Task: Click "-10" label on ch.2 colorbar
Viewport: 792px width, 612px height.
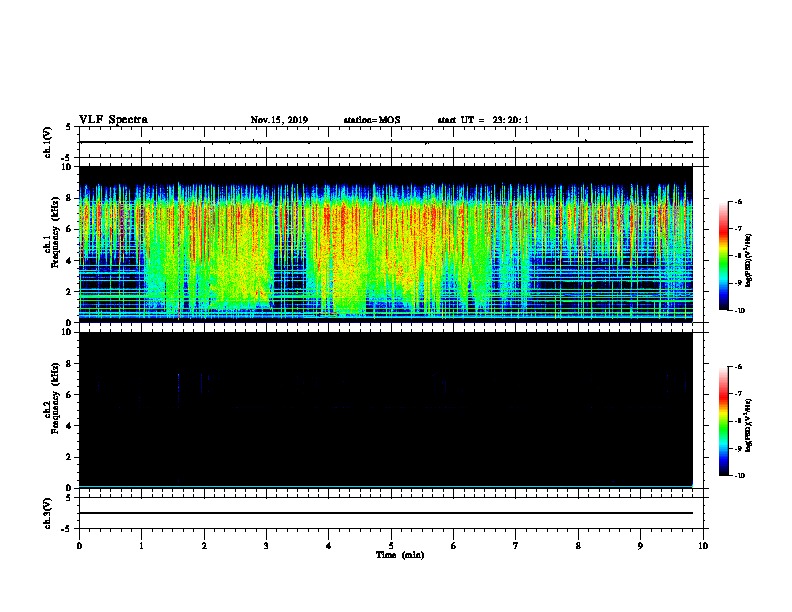Action: pyautogui.click(x=739, y=476)
